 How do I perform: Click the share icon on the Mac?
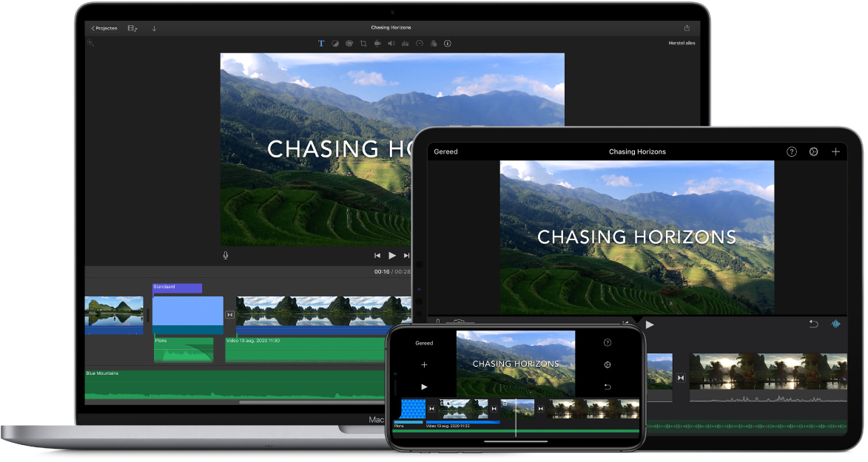click(687, 28)
